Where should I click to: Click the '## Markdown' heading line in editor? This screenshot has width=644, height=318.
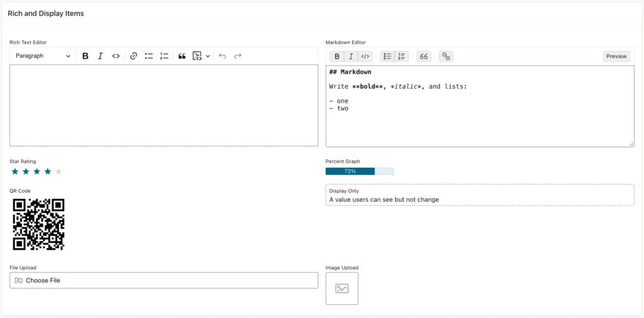click(350, 72)
